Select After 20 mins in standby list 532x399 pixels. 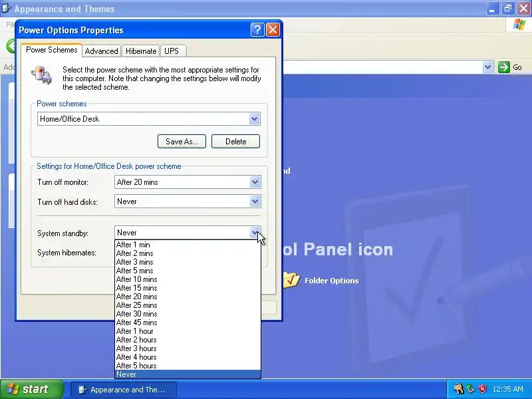coord(188,297)
